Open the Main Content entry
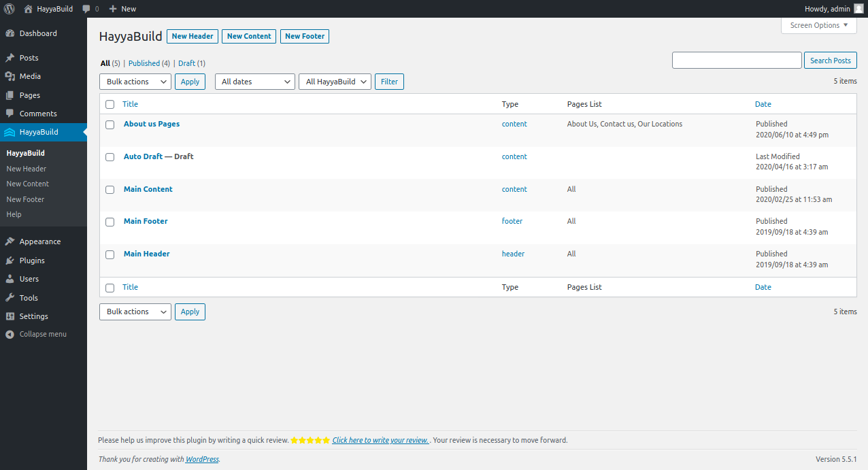The image size is (868, 470). (x=148, y=189)
